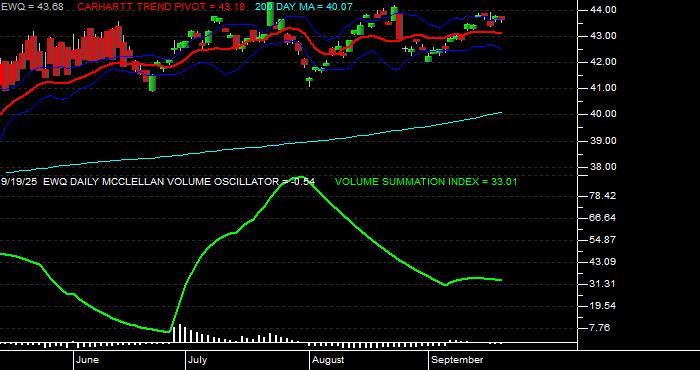Click the tallest white oscillator bar in early July
This screenshot has height=370, width=700.
coord(179,333)
